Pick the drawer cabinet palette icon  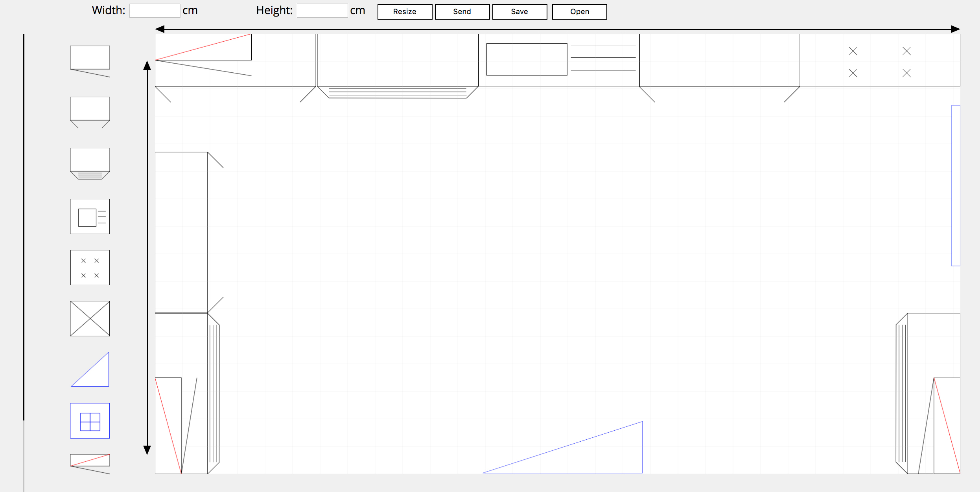click(x=90, y=163)
